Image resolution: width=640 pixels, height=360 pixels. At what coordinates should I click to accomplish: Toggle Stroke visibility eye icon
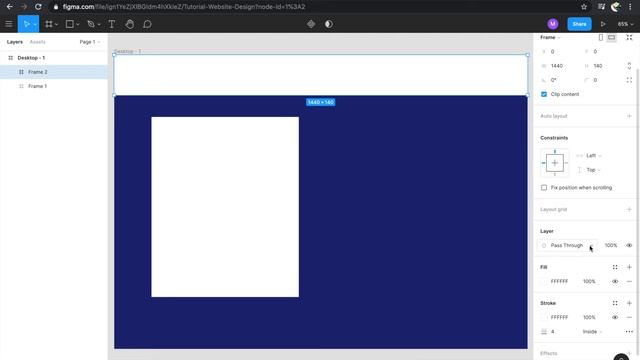pos(615,317)
